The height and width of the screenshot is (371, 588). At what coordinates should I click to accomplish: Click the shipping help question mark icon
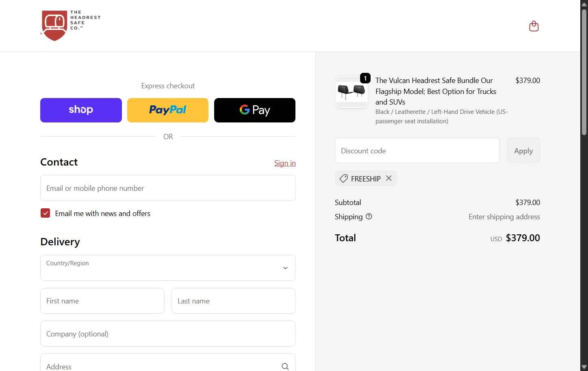coord(369,216)
